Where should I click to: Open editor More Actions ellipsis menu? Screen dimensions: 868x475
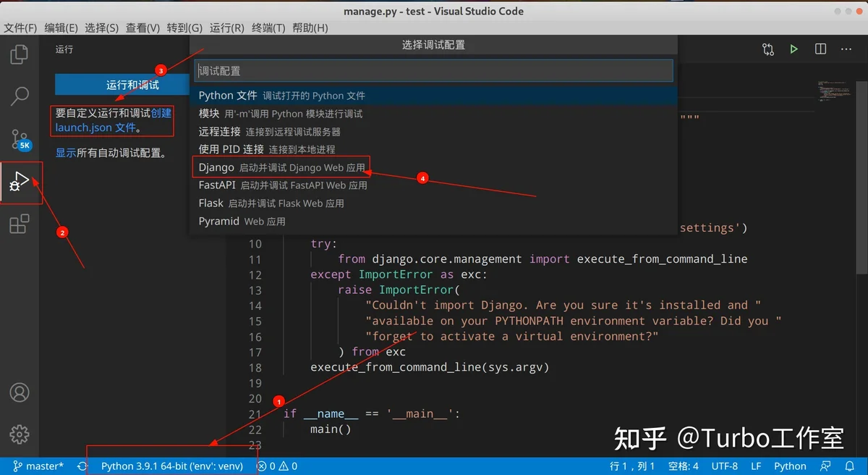pyautogui.click(x=846, y=49)
